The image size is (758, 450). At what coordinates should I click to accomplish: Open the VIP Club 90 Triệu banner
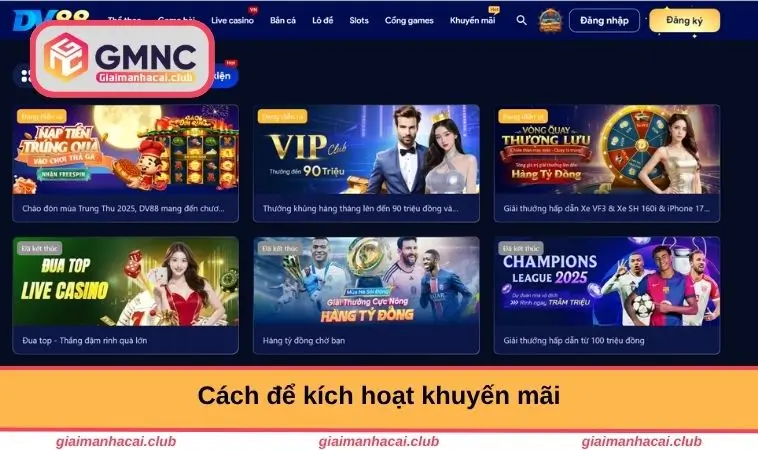tap(366, 163)
